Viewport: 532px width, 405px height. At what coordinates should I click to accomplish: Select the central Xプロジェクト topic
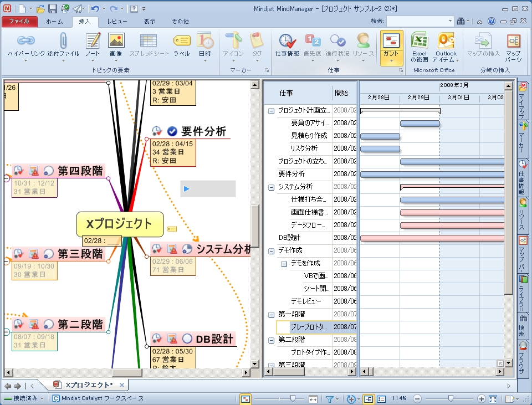point(120,224)
